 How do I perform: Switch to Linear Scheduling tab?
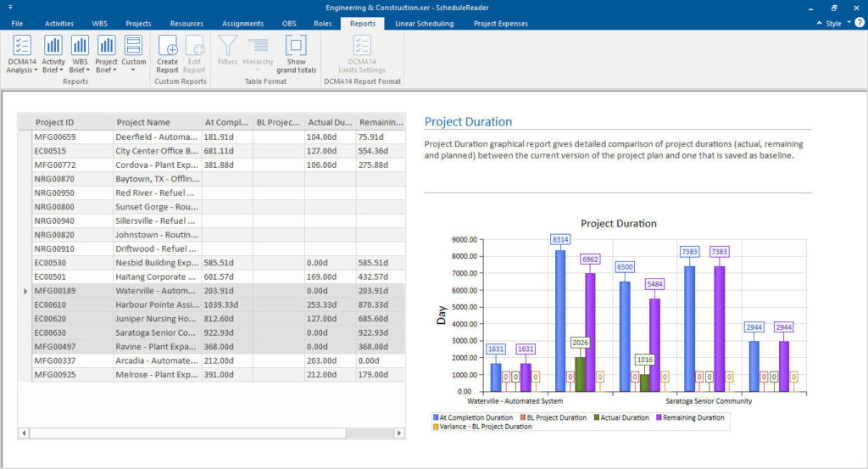click(x=425, y=24)
